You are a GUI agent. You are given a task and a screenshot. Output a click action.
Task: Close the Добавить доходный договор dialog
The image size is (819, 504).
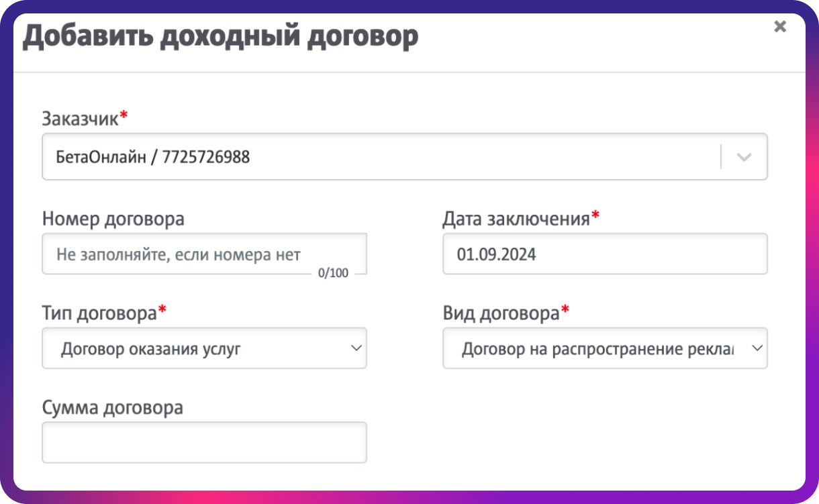(779, 27)
